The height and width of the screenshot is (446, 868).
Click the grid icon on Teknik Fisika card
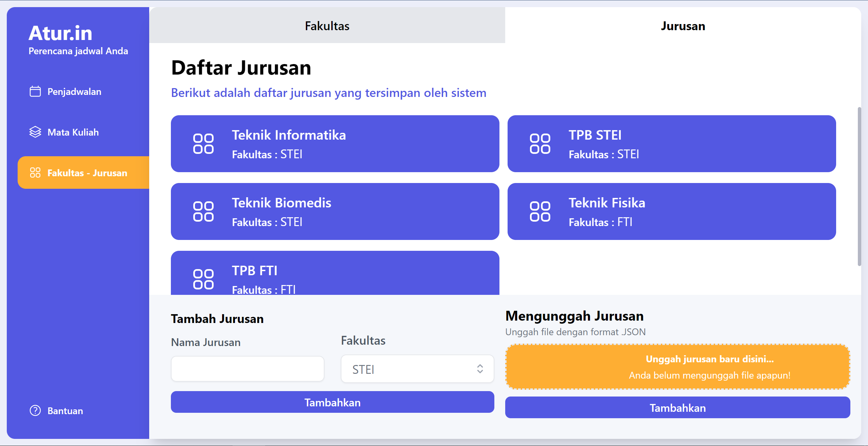pyautogui.click(x=540, y=211)
